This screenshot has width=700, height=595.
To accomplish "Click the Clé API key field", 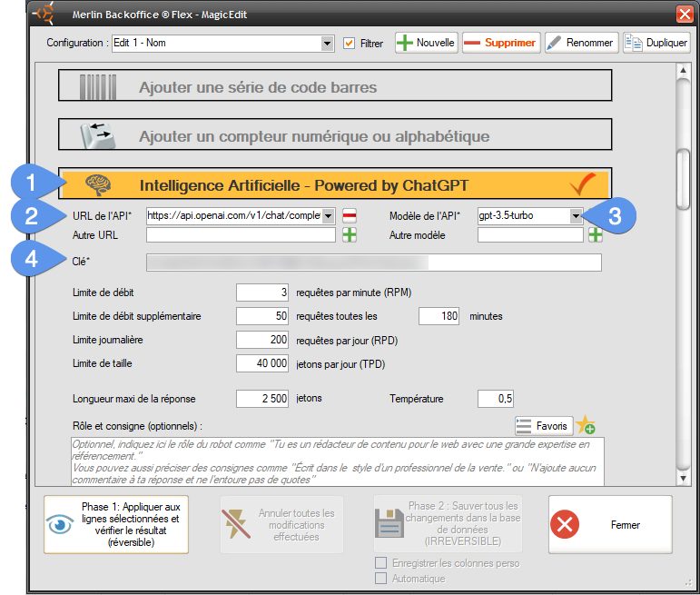I will pos(374,263).
